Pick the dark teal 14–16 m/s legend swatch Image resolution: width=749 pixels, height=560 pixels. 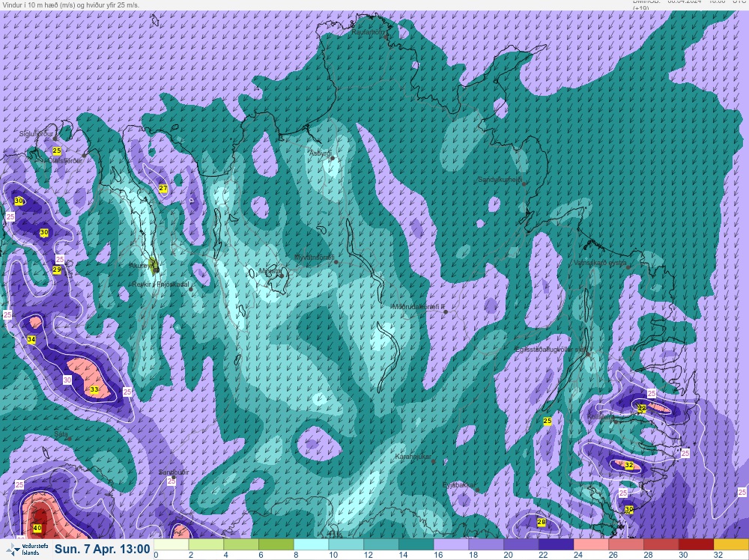(416, 545)
